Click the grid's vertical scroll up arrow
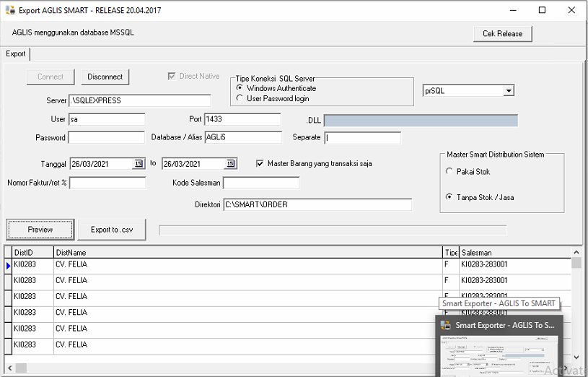588x377 pixels. coord(576,252)
